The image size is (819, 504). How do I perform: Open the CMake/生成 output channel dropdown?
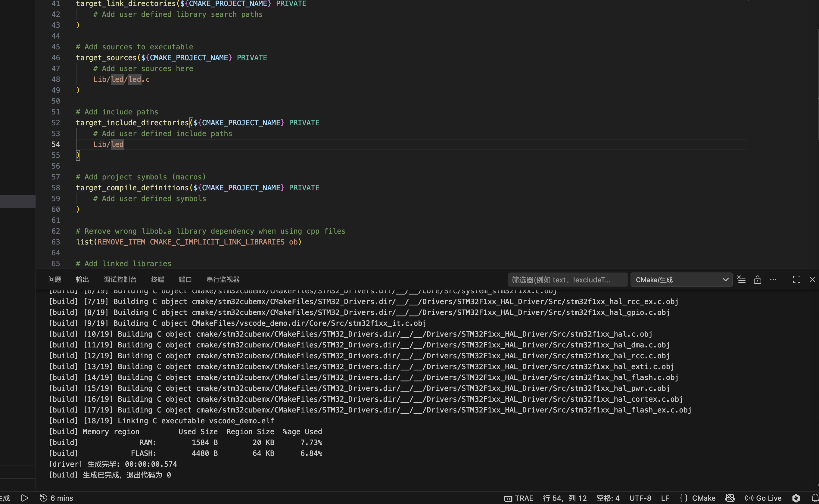[x=681, y=279]
